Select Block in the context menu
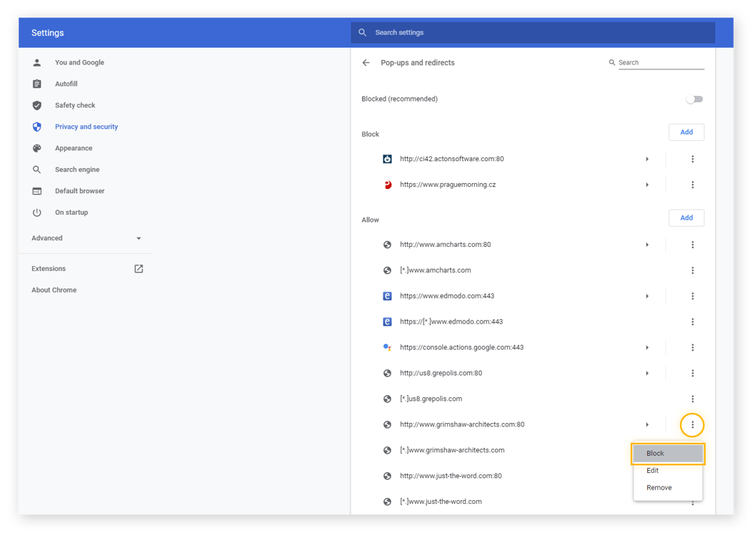Screen dimensions: 756x536 (655, 453)
